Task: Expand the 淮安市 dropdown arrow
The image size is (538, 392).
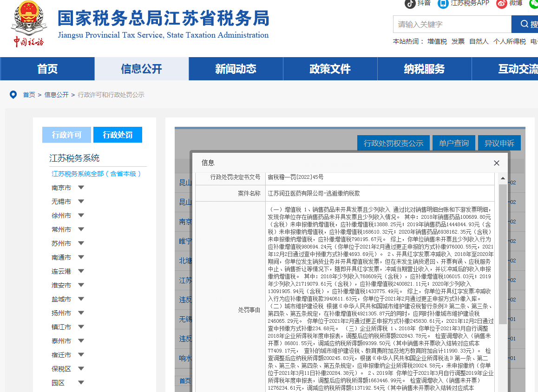Action: 81,285
